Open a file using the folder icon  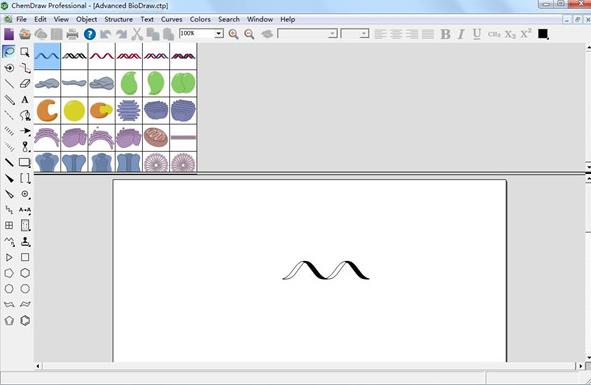click(25, 34)
